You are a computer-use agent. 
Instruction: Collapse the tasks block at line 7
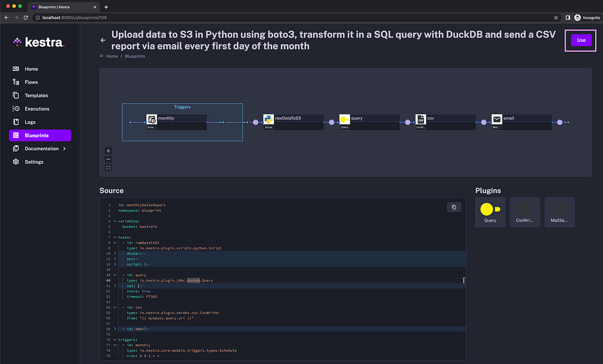tap(114, 237)
